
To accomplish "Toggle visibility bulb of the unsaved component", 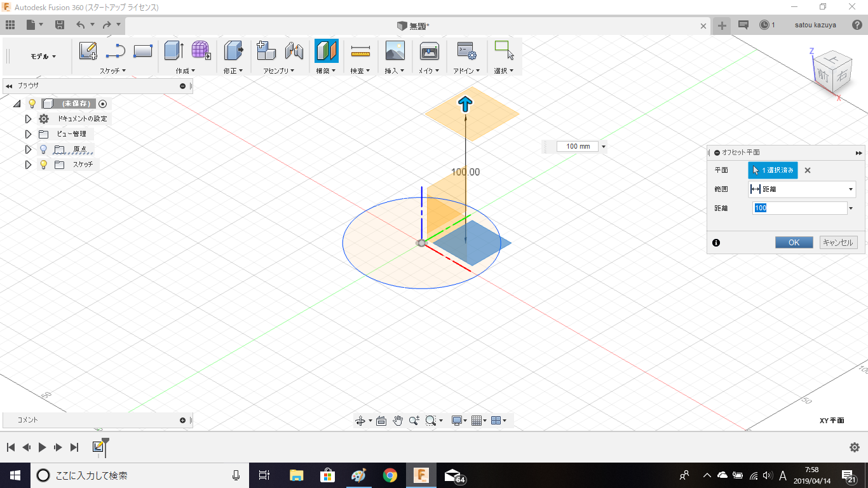I will click(x=32, y=104).
